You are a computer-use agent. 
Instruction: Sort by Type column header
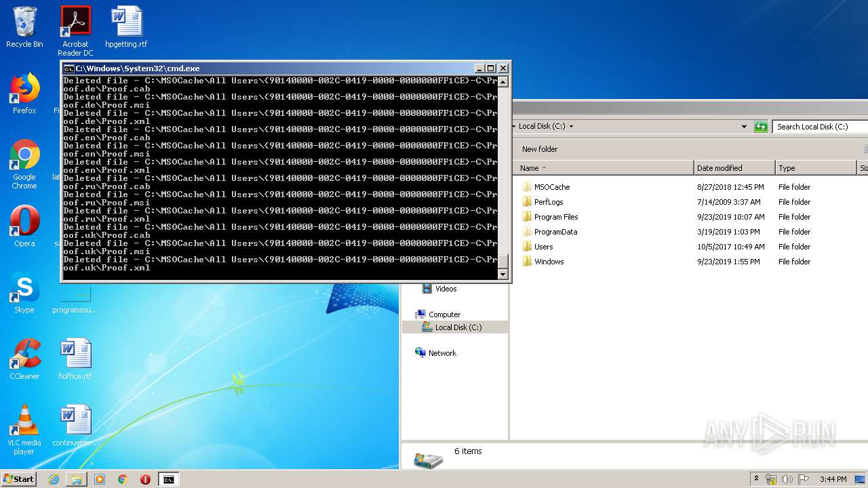(x=816, y=168)
